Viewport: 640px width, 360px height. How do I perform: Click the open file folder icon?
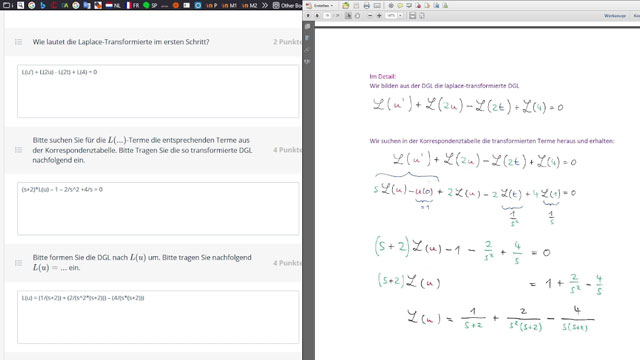tap(346, 5)
